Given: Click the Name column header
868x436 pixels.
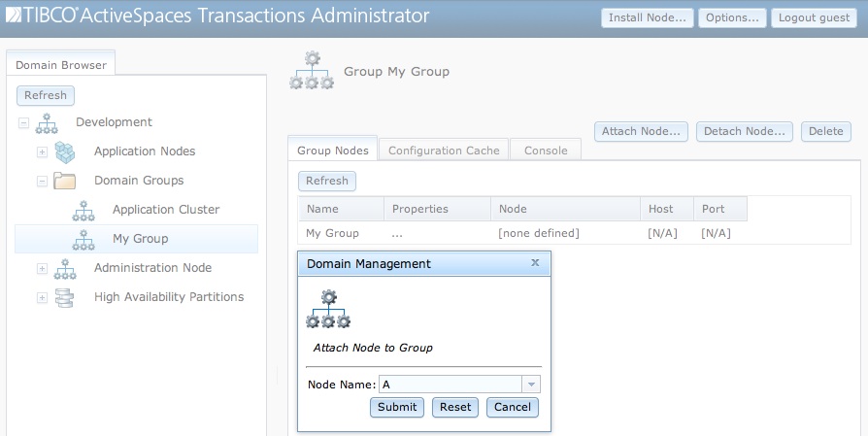Looking at the screenshot, I should [342, 209].
